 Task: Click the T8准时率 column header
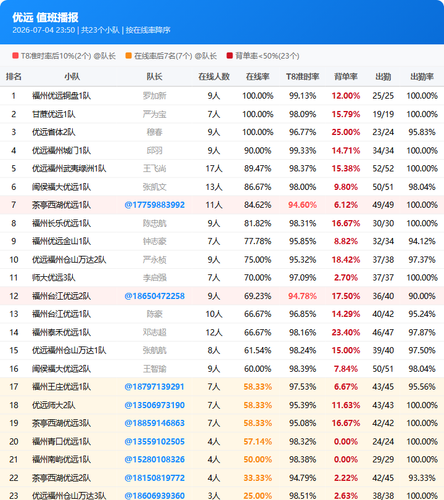[x=303, y=77]
